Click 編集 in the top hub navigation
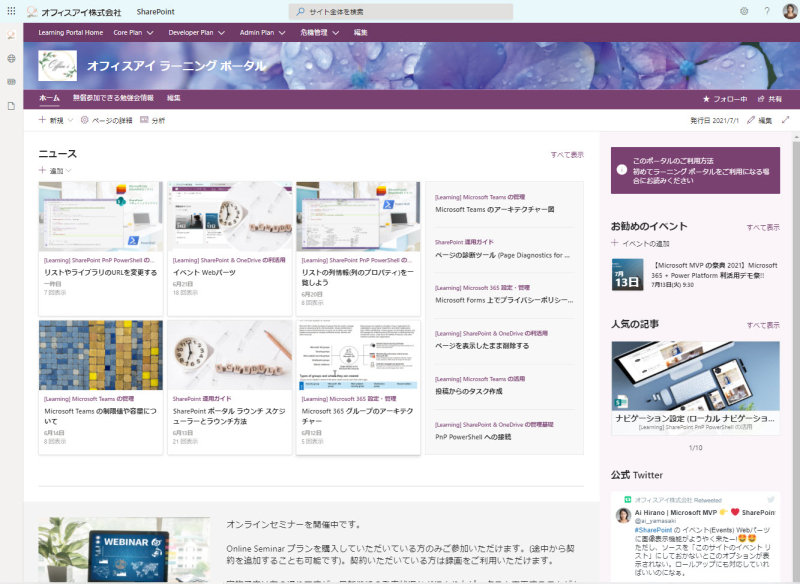 click(x=360, y=33)
